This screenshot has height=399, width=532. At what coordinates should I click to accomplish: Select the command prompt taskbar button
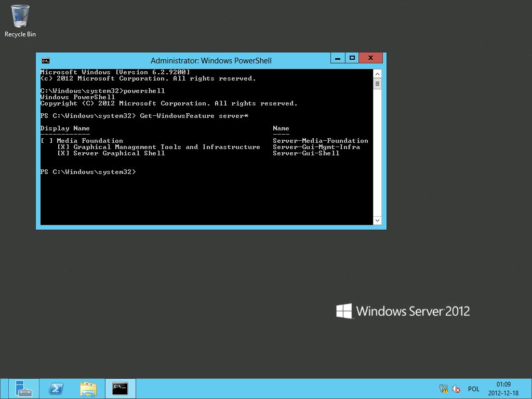tap(121, 389)
